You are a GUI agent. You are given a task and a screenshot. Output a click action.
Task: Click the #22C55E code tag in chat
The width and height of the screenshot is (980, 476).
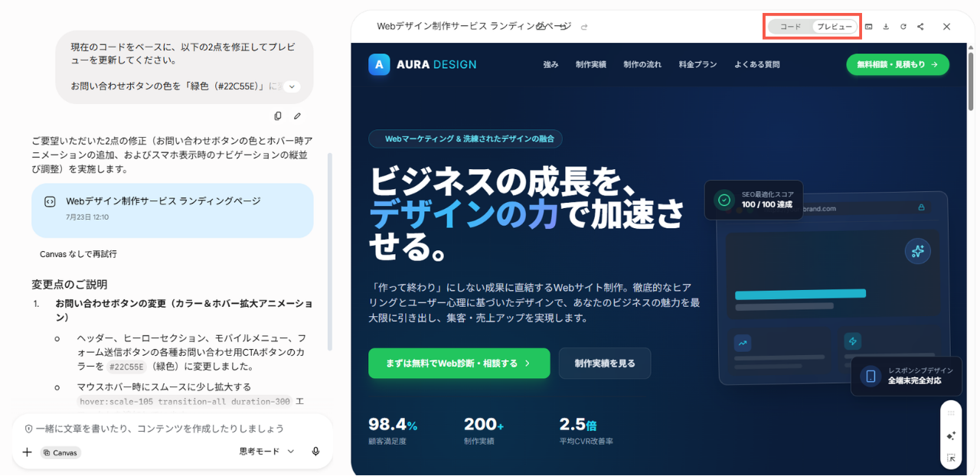click(x=126, y=367)
